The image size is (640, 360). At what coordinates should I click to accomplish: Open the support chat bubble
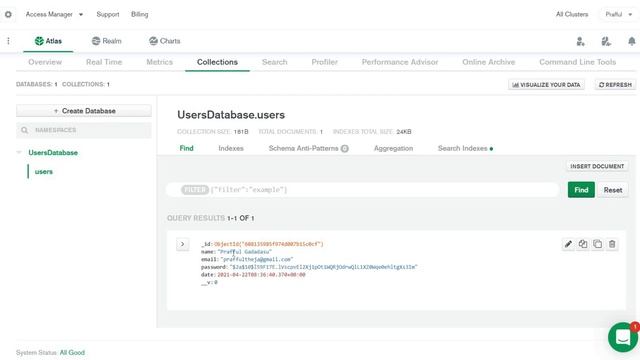[623, 337]
